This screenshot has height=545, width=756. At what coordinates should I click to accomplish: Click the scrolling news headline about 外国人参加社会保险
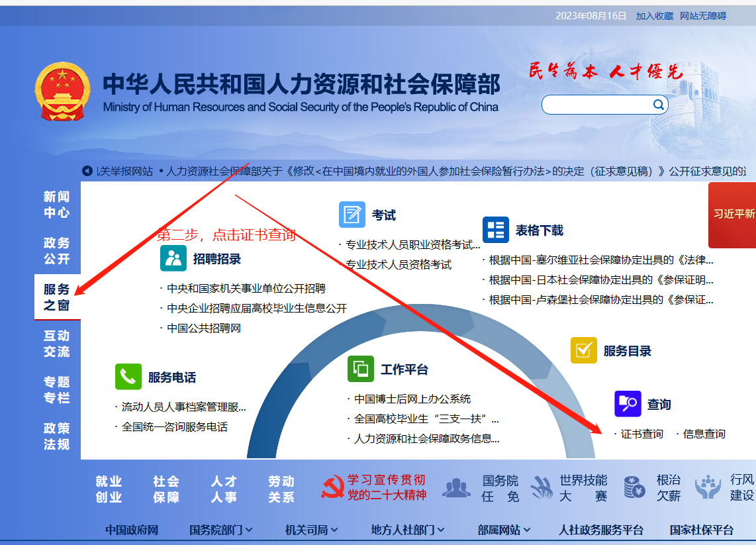pyautogui.click(x=455, y=172)
